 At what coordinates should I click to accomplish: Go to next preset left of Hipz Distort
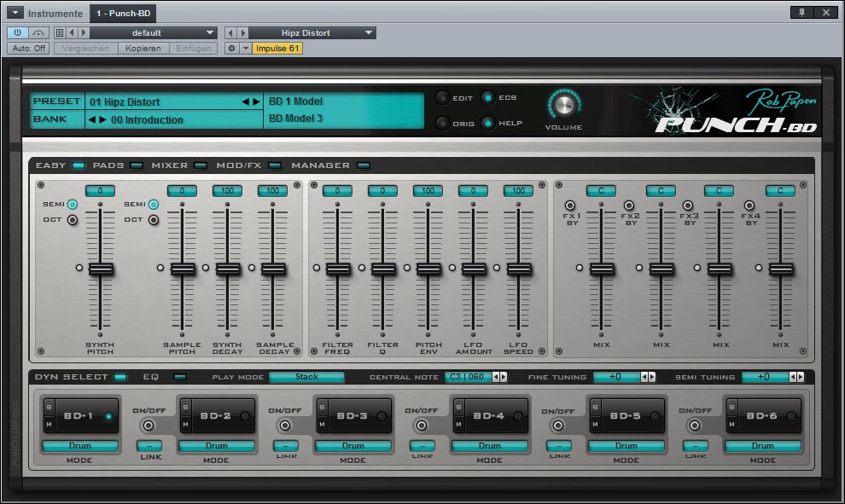pos(243,33)
